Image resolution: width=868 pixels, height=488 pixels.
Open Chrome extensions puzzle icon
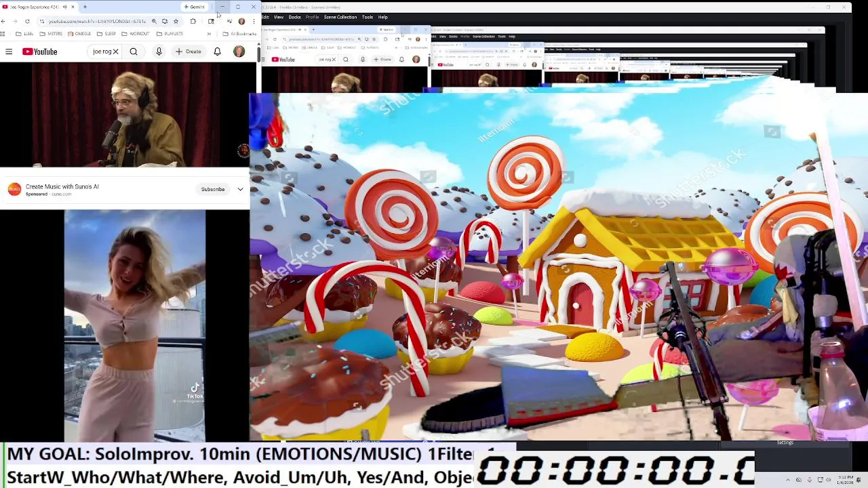pos(193,21)
